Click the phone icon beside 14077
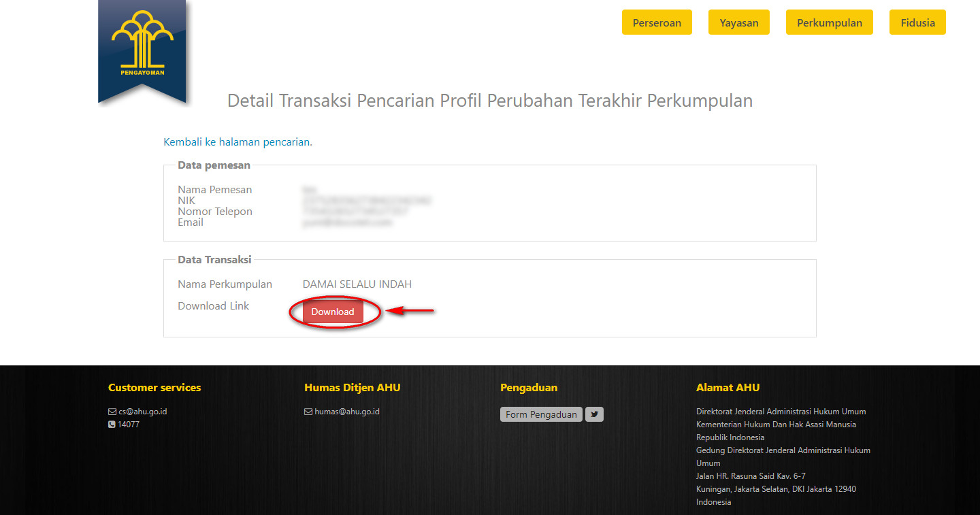The height and width of the screenshot is (515, 980). click(x=112, y=425)
